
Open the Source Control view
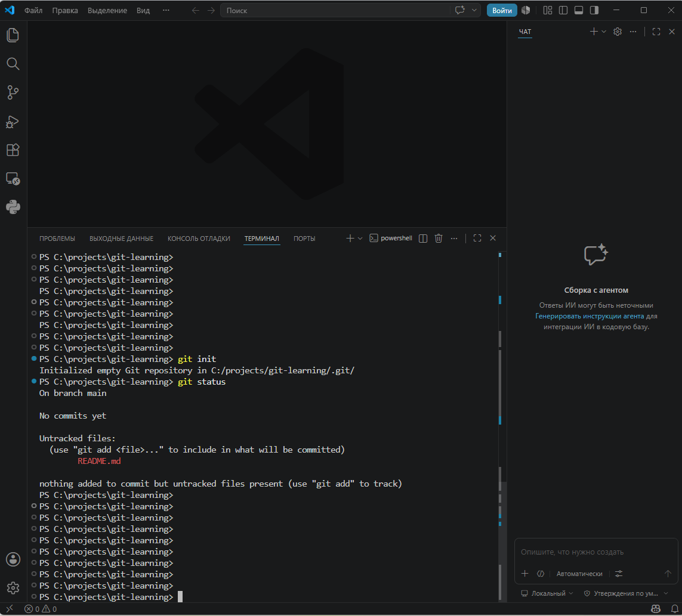[13, 92]
